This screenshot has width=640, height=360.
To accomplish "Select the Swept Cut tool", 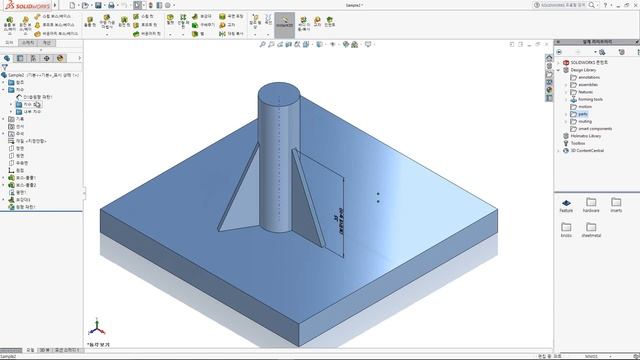I will 144,16.
